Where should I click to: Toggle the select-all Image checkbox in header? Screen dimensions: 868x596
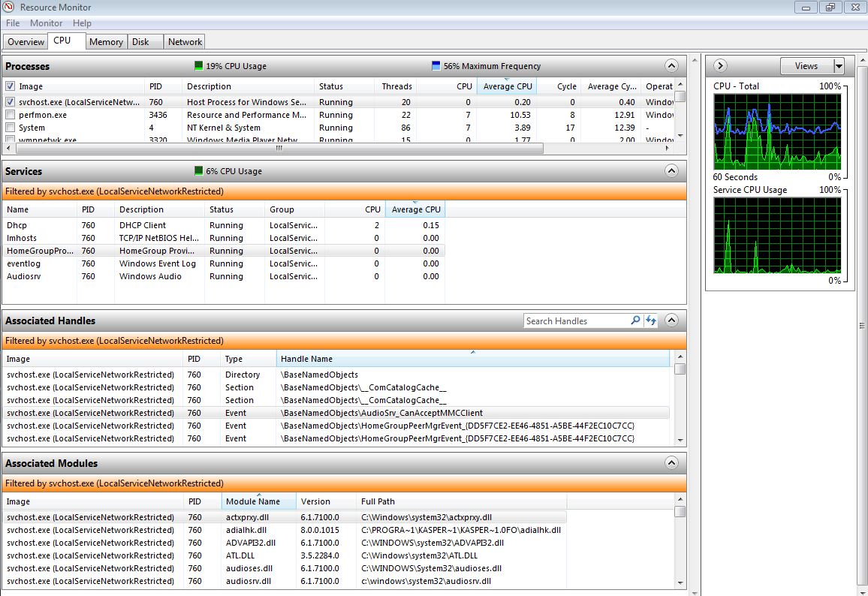(x=10, y=86)
